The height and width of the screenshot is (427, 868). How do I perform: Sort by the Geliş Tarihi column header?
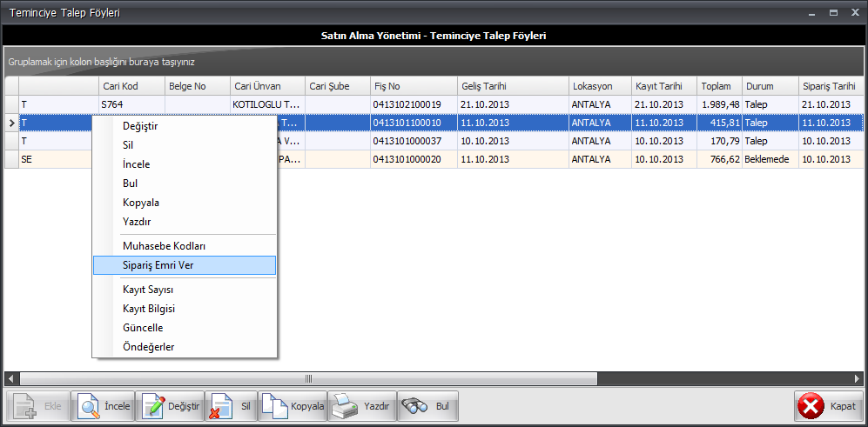pyautogui.click(x=513, y=86)
